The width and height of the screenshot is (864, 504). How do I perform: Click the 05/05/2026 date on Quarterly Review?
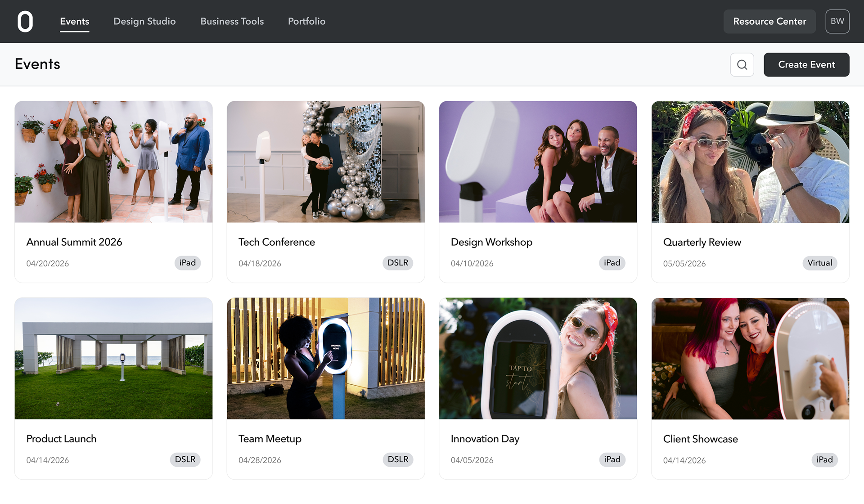click(x=684, y=264)
